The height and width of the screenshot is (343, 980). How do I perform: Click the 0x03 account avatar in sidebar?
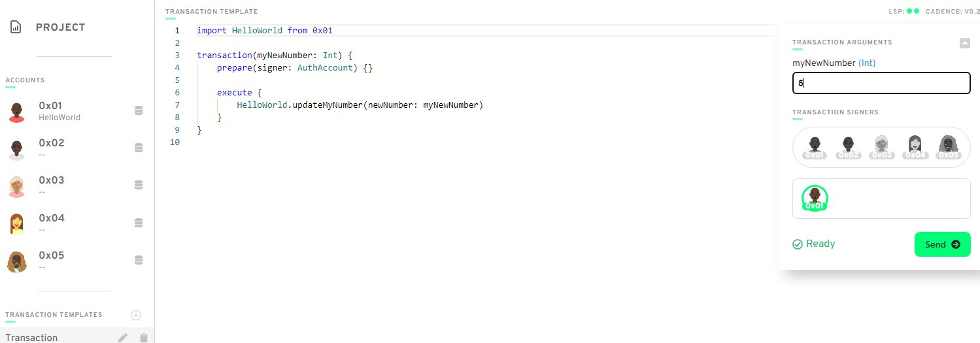click(x=17, y=186)
